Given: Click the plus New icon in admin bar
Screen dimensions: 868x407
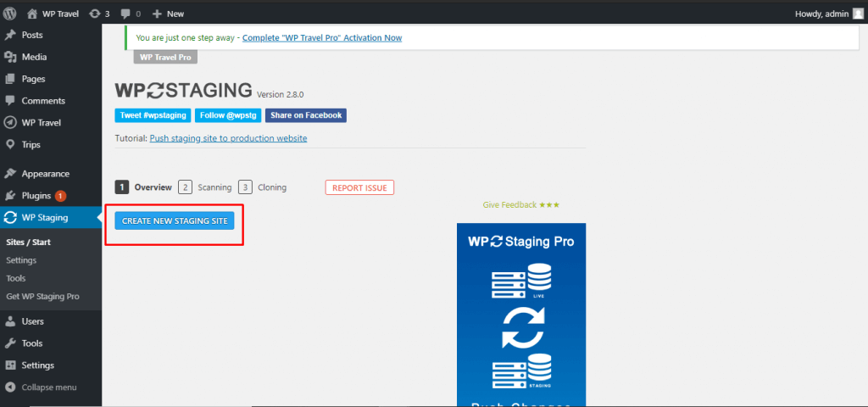Looking at the screenshot, I should 157,14.
